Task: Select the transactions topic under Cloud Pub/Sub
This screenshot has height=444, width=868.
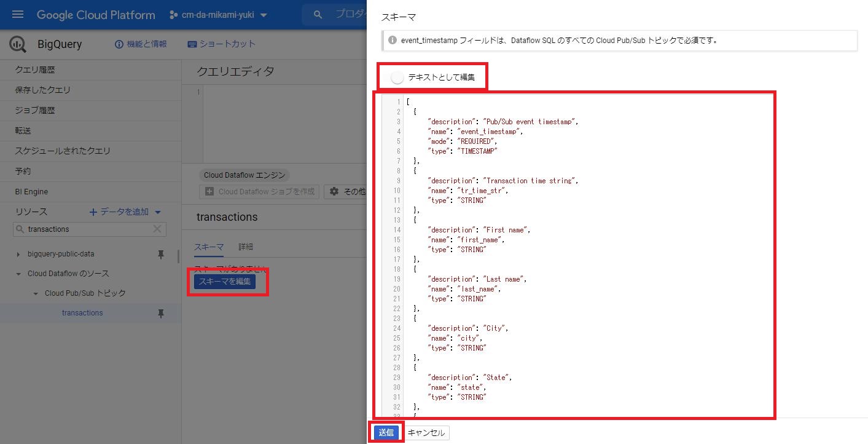Action: point(82,312)
